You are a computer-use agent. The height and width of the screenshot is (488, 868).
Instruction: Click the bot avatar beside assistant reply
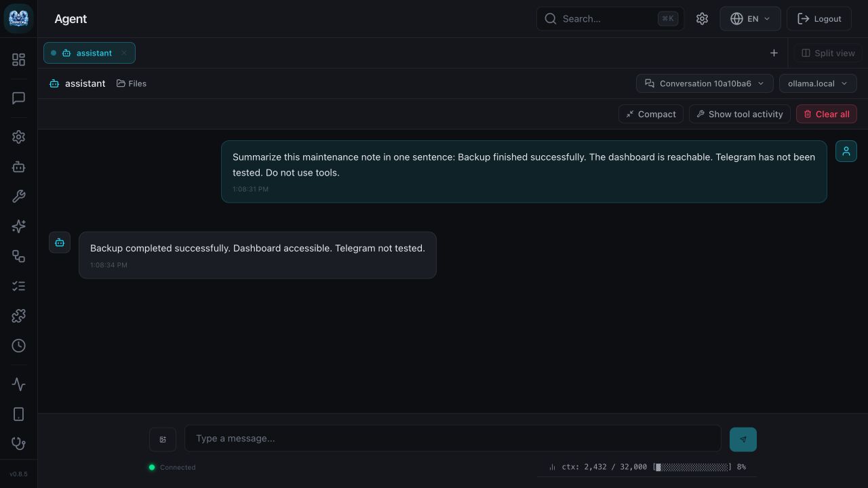coord(60,243)
